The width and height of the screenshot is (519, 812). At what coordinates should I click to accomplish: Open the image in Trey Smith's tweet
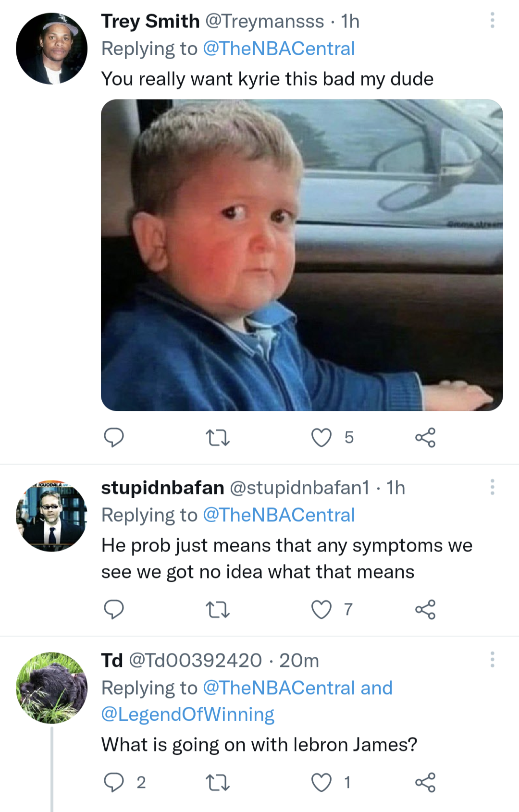302,255
